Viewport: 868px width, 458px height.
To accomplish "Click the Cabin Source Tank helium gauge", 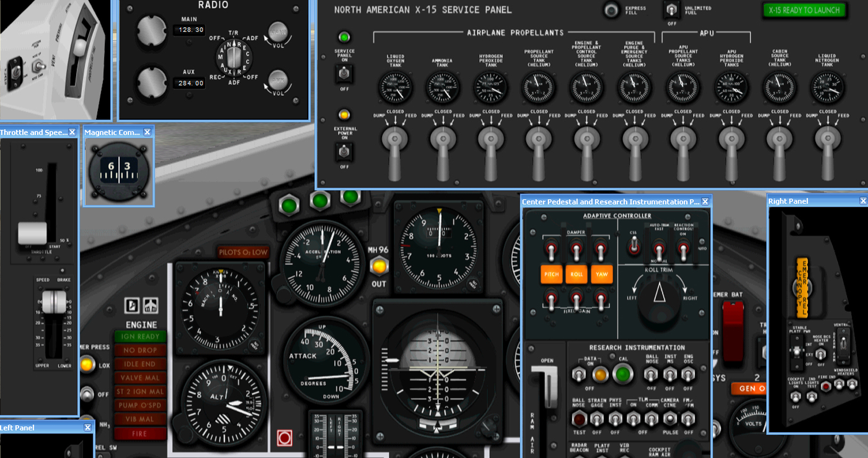I will (779, 87).
